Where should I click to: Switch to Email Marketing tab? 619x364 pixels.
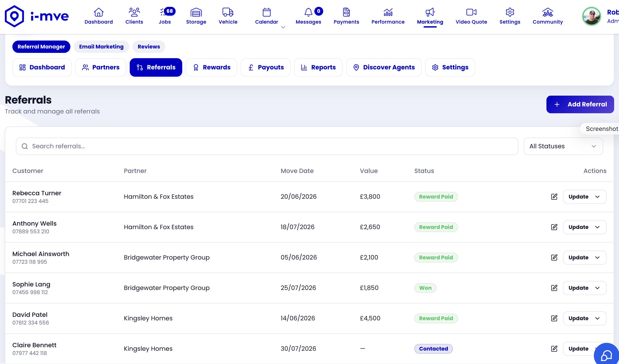(101, 47)
